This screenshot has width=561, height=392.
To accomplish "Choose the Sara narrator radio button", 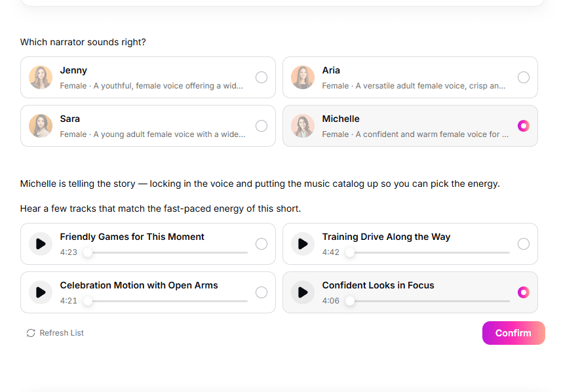I will pos(261,126).
